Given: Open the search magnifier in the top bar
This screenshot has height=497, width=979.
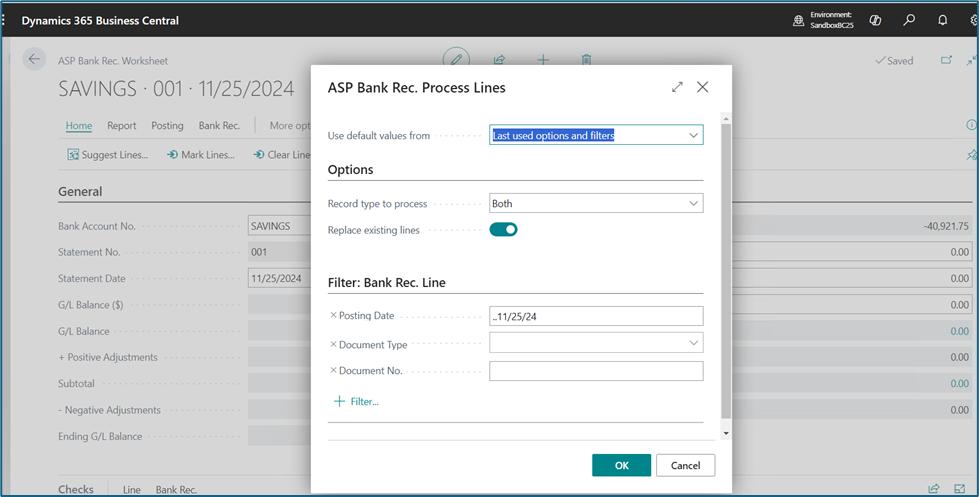Looking at the screenshot, I should (x=909, y=20).
